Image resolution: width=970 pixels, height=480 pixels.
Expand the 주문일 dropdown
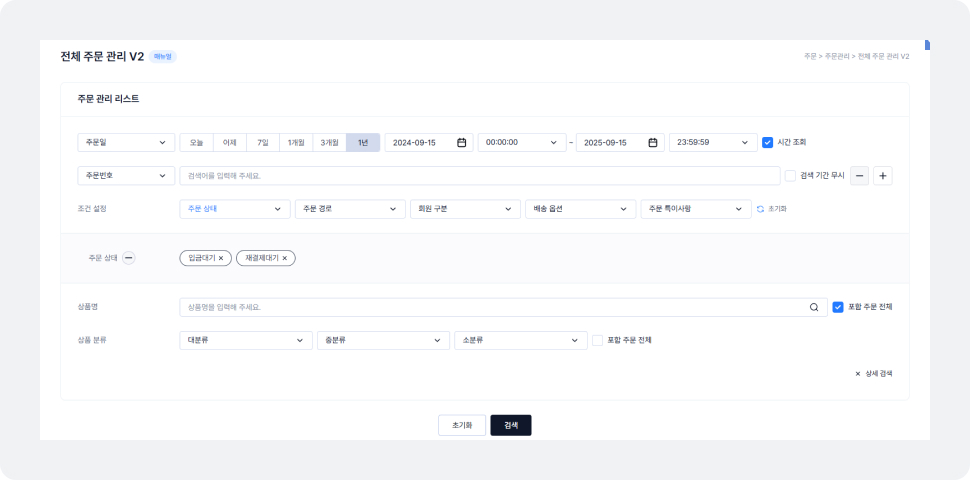126,143
